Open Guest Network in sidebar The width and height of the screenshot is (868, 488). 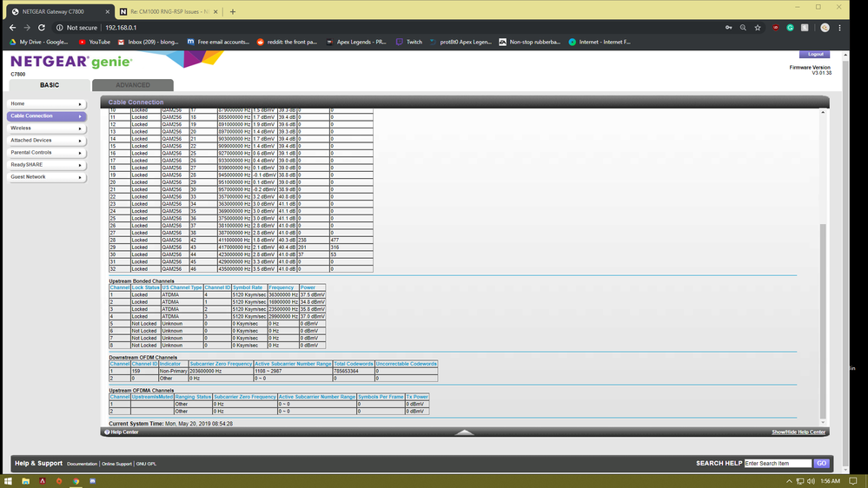point(47,177)
